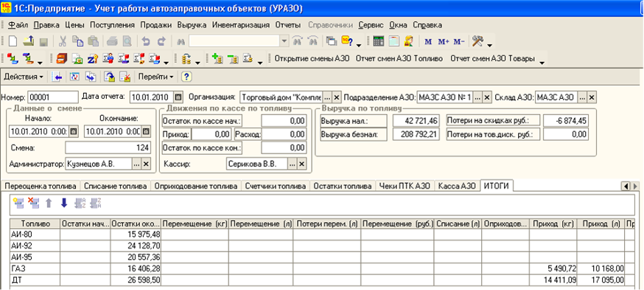Image resolution: width=644 pixels, height=290 pixels.
Task: Clear the Подразделение АЗО field with X
Action: point(487,97)
